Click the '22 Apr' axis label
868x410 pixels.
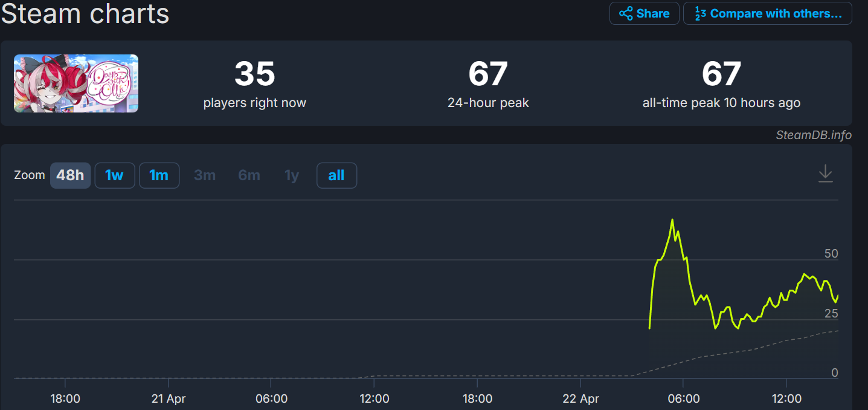click(x=580, y=399)
